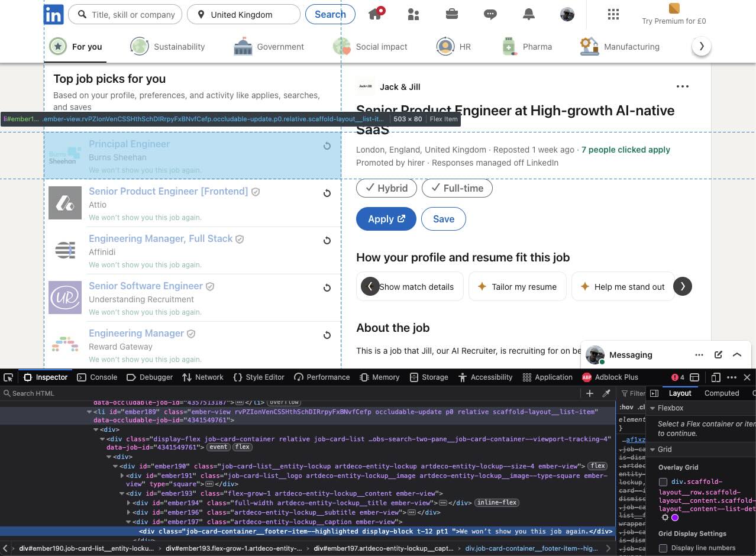756x556 pixels.
Task: Click the purple grid color swatch
Action: (x=675, y=517)
